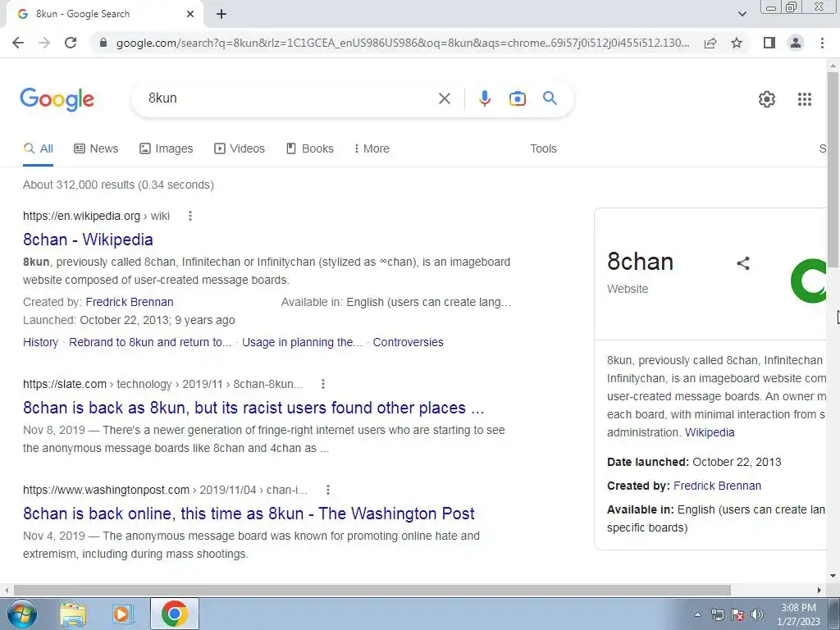Bookmark this page with the star

coord(737,43)
